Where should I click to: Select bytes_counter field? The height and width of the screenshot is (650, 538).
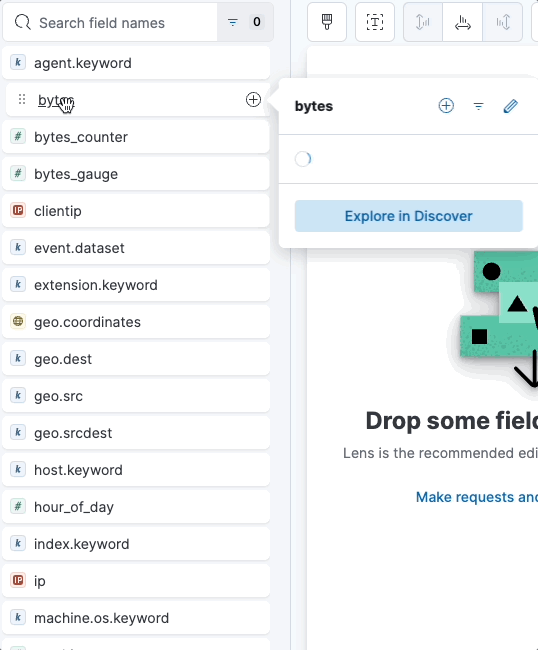click(136, 137)
